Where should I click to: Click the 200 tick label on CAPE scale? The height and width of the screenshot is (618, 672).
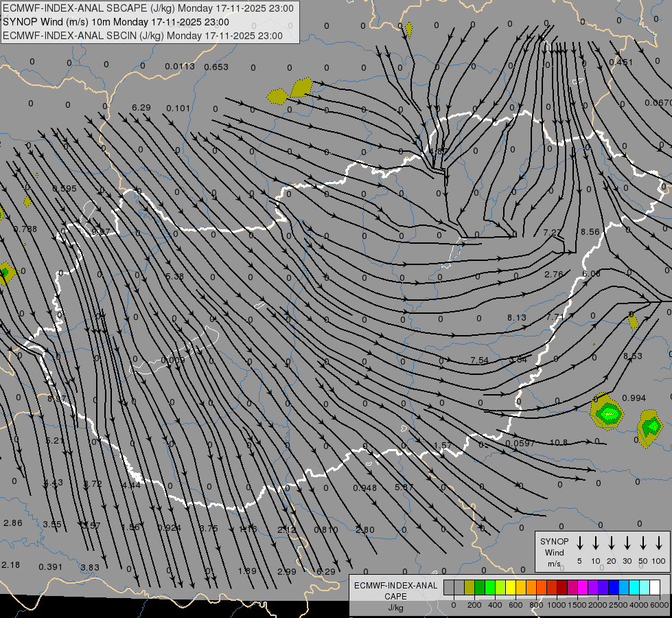(x=474, y=605)
